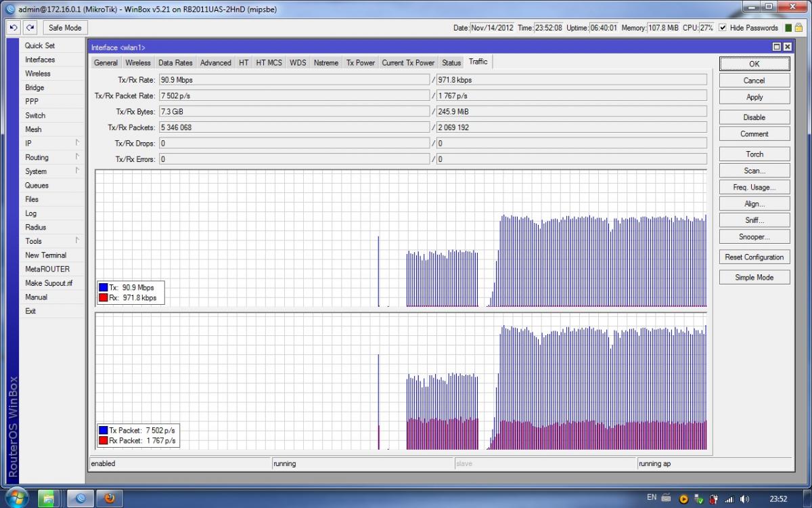Screen dimensions: 812x508
Task: Switch to the HT MCS tab
Action: (269, 62)
